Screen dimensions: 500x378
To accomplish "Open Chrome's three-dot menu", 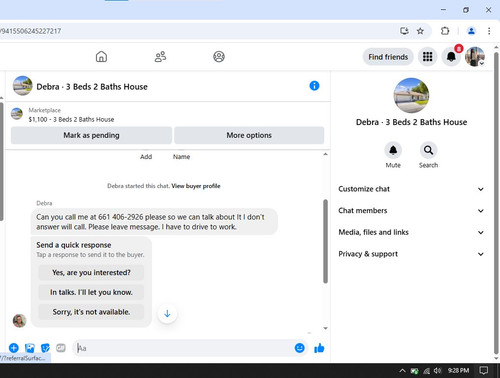I will pyautogui.click(x=489, y=31).
